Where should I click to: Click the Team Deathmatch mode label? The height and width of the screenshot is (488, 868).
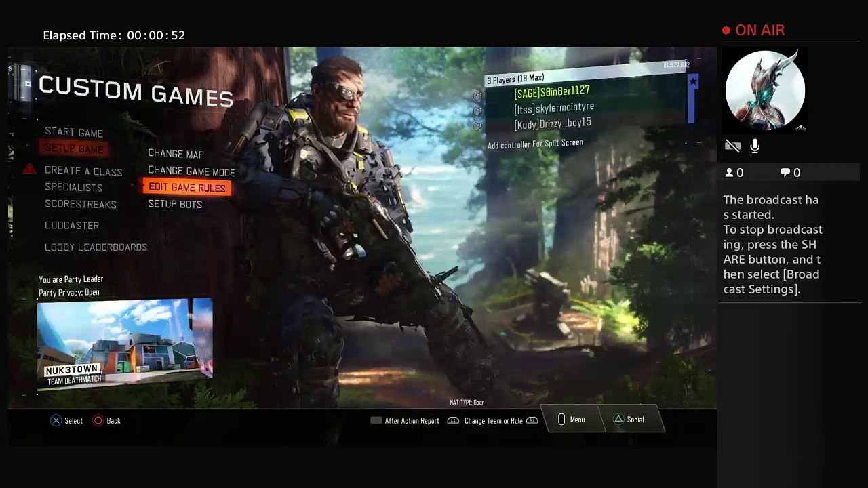[x=75, y=380]
